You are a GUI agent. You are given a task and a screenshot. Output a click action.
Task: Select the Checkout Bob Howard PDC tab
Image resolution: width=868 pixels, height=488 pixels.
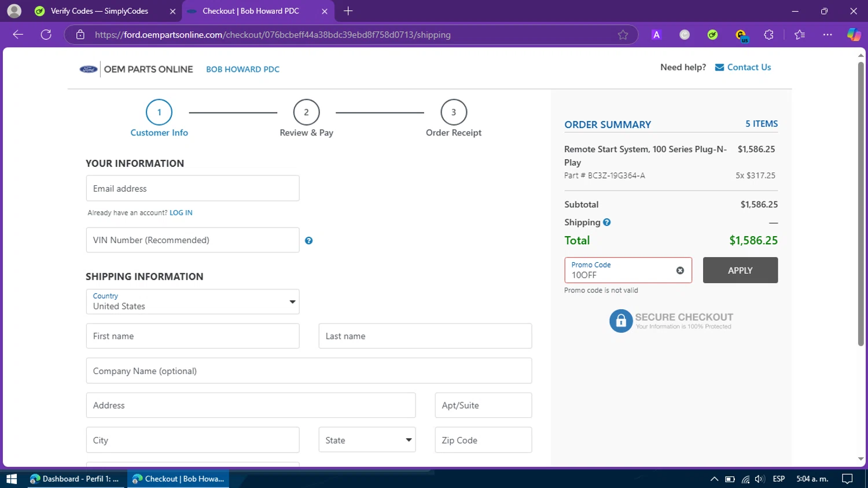(x=257, y=11)
